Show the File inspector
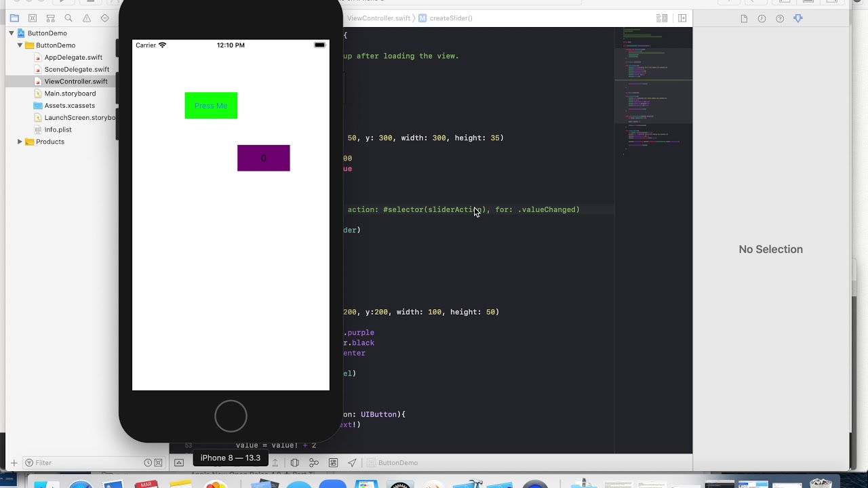Image resolution: width=868 pixels, height=488 pixels. tap(744, 18)
